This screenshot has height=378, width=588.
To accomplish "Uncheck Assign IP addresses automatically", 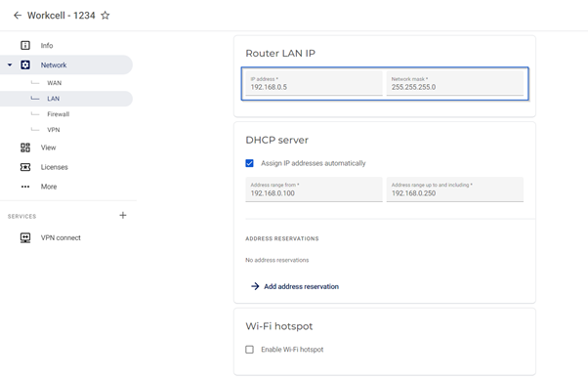I will [x=249, y=163].
